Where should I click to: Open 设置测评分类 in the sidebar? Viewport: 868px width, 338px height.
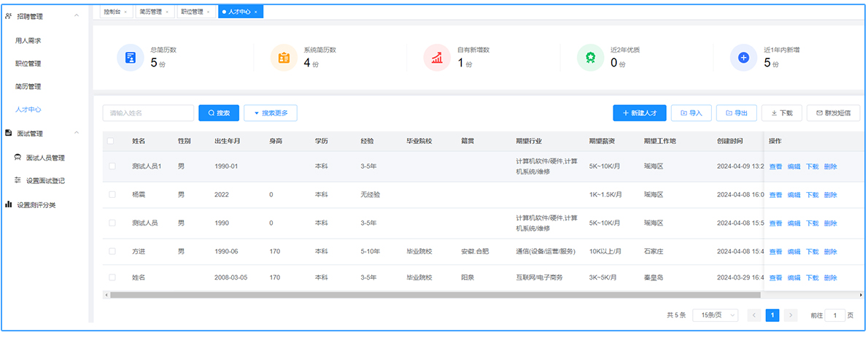36,205
